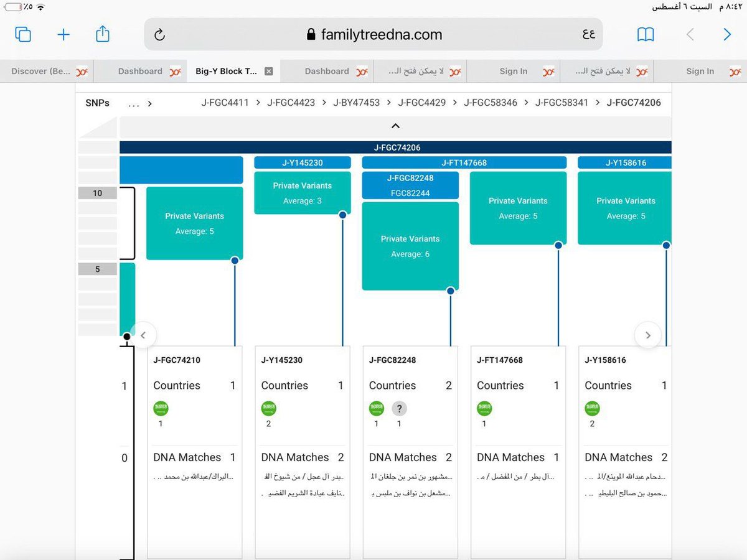
Task: Select the Big-Y Block T... tab
Action: coord(233,72)
